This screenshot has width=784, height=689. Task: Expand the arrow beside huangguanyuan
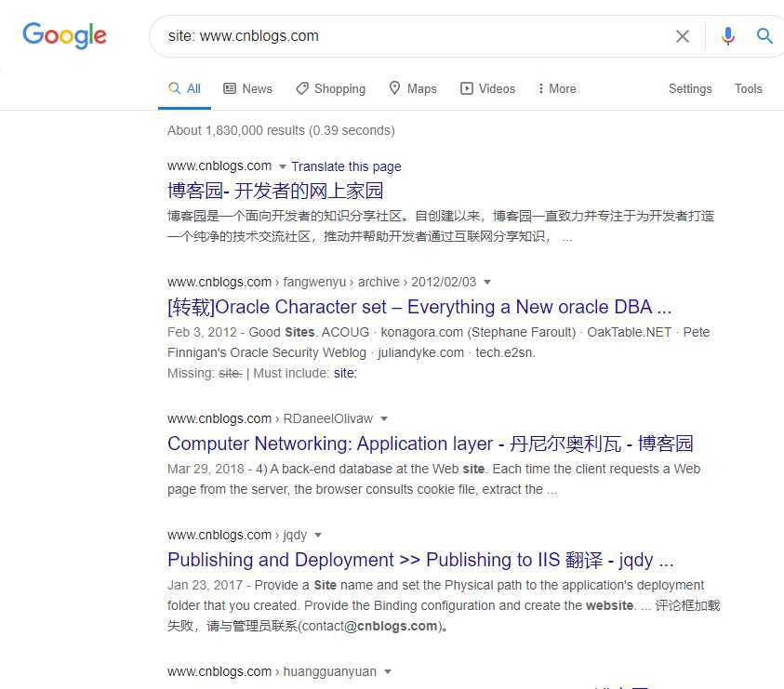388,672
